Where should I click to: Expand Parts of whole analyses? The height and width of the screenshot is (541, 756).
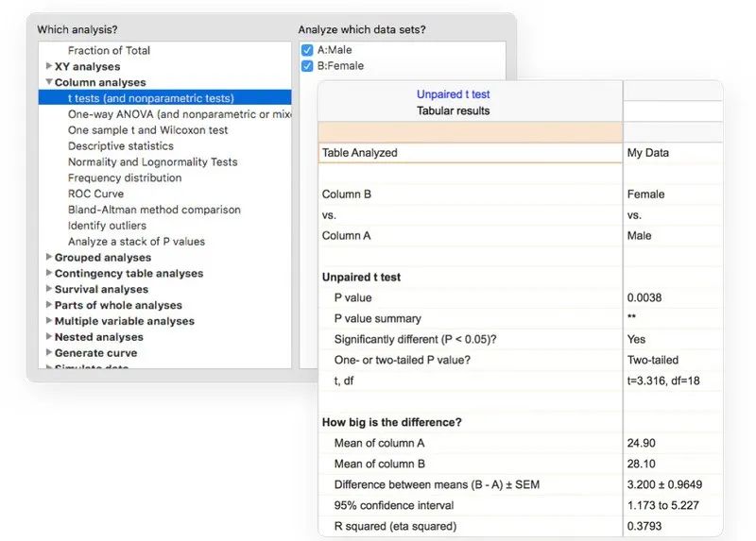49,305
